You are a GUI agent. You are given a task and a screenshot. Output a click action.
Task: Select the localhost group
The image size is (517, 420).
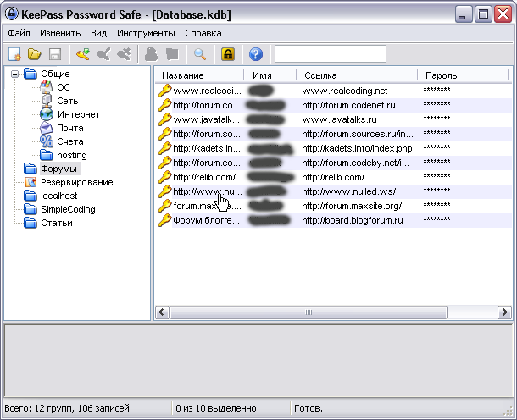point(58,196)
